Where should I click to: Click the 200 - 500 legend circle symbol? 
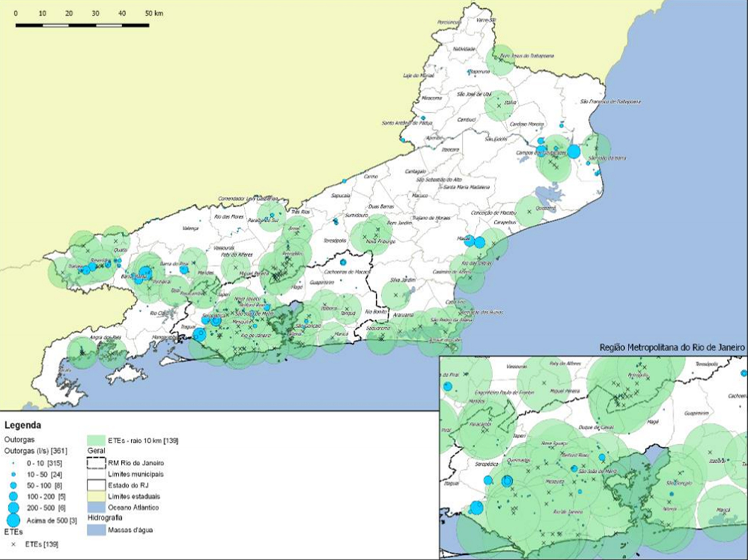13,508
